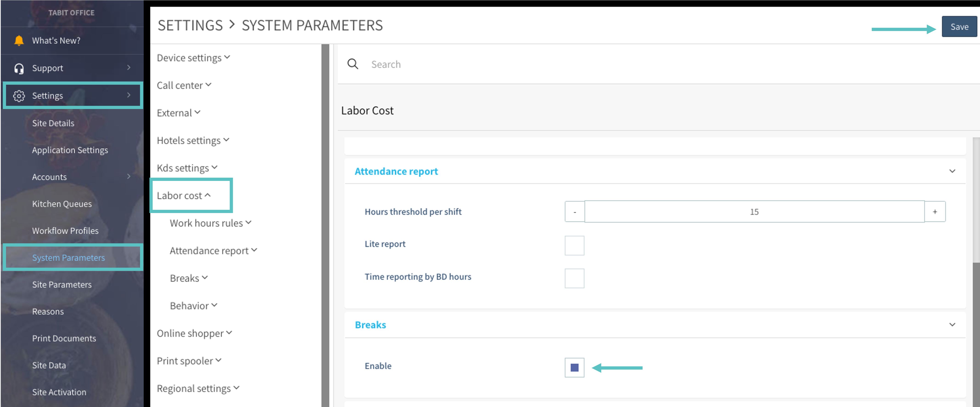Click the search magnifier icon
This screenshot has width=980, height=407.
353,64
